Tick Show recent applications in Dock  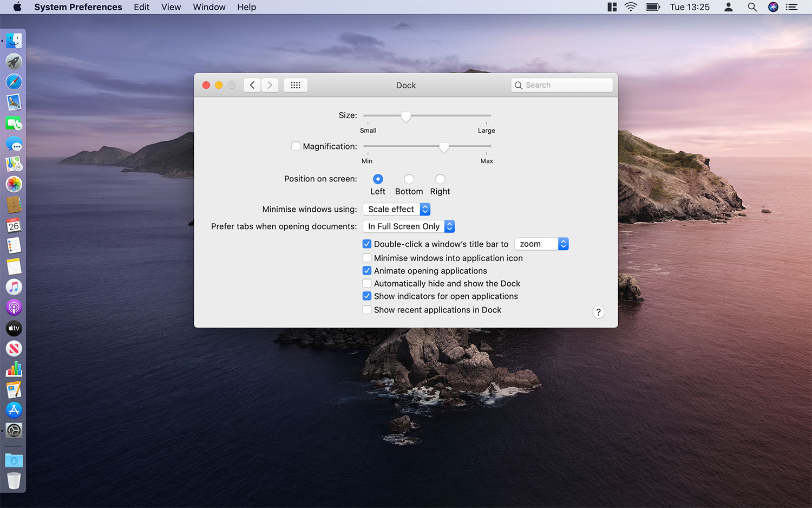click(x=367, y=310)
